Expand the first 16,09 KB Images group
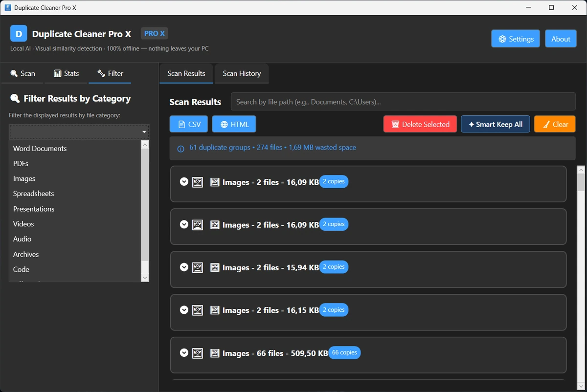Image resolution: width=587 pixels, height=392 pixels. point(184,182)
